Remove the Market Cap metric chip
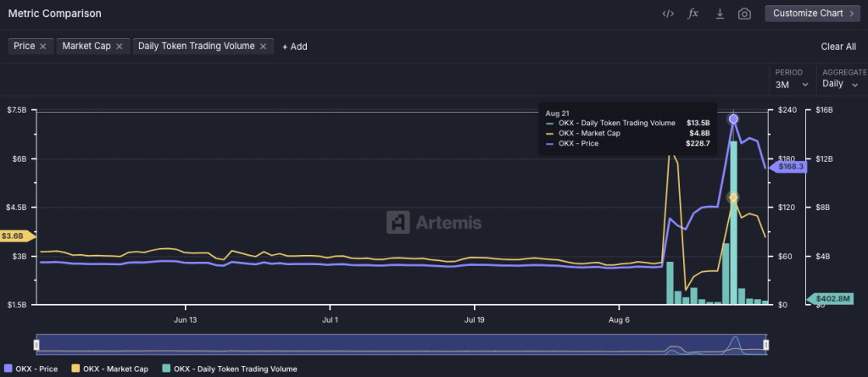The width and height of the screenshot is (868, 377). [120, 47]
